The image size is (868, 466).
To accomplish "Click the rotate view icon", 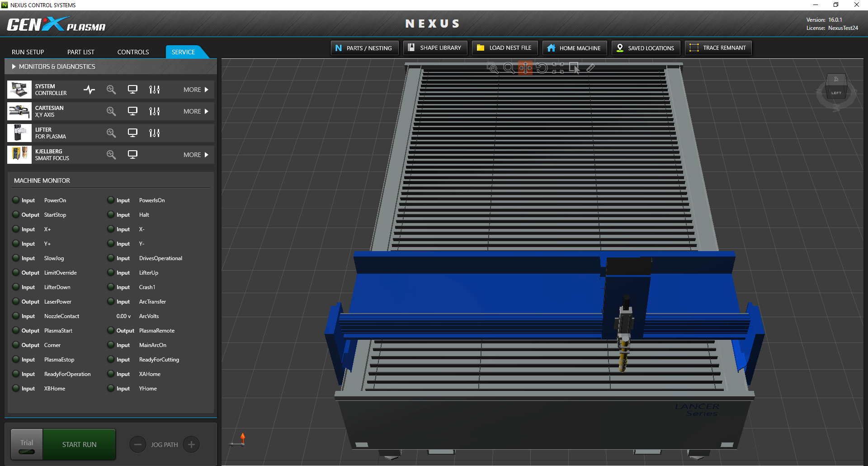I will (542, 68).
